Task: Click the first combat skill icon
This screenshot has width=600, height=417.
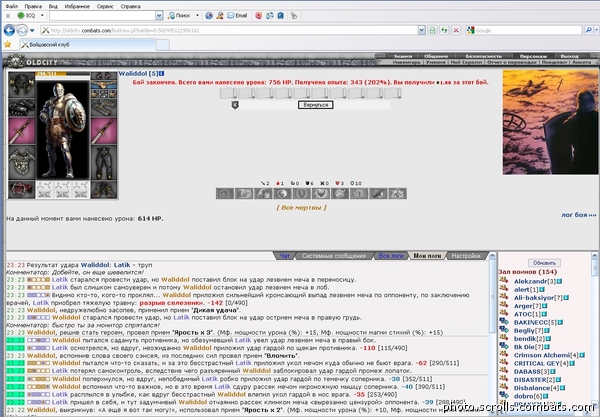Action: (225, 194)
